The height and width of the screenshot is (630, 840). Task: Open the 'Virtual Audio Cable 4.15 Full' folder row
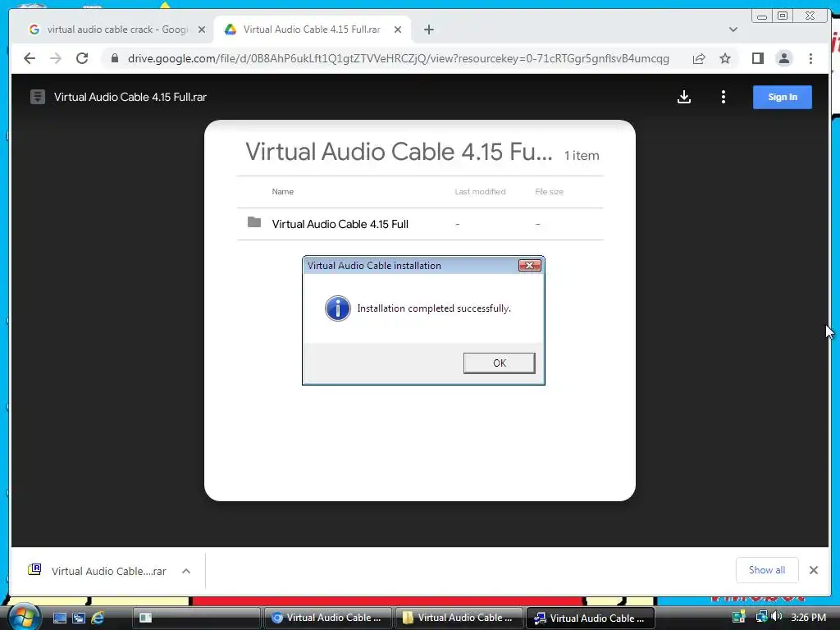tap(420, 224)
